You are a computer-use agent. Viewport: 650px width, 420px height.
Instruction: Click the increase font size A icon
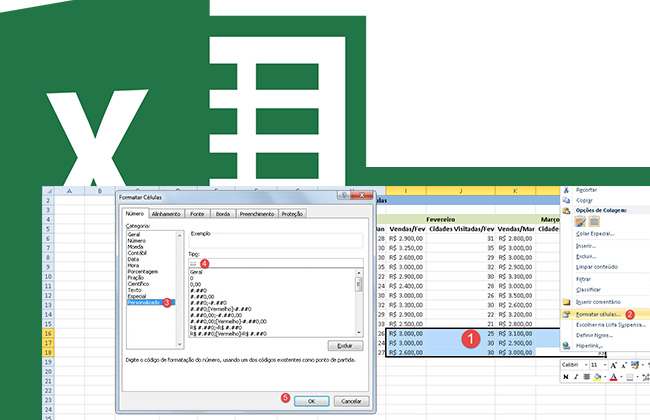coord(614,365)
